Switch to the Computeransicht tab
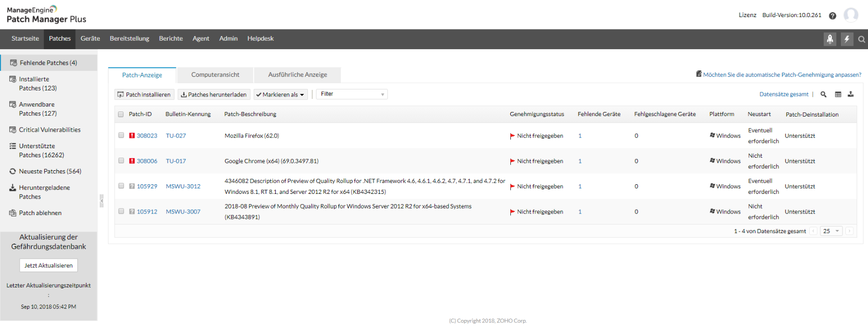868x332 pixels. [x=215, y=75]
